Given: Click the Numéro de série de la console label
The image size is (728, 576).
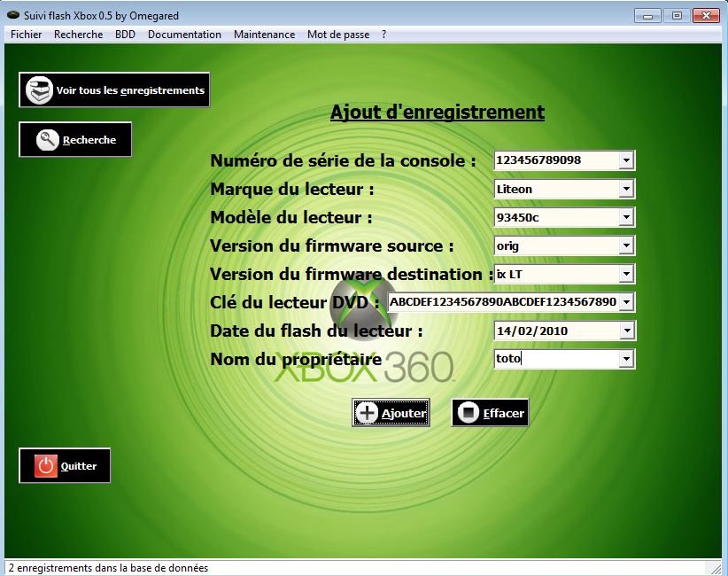Looking at the screenshot, I should point(343,160).
